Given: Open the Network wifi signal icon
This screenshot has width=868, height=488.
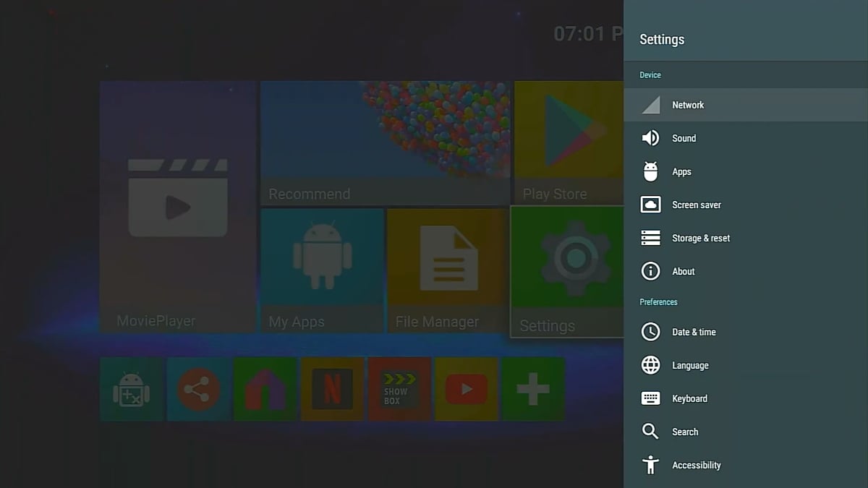Looking at the screenshot, I should (x=650, y=105).
